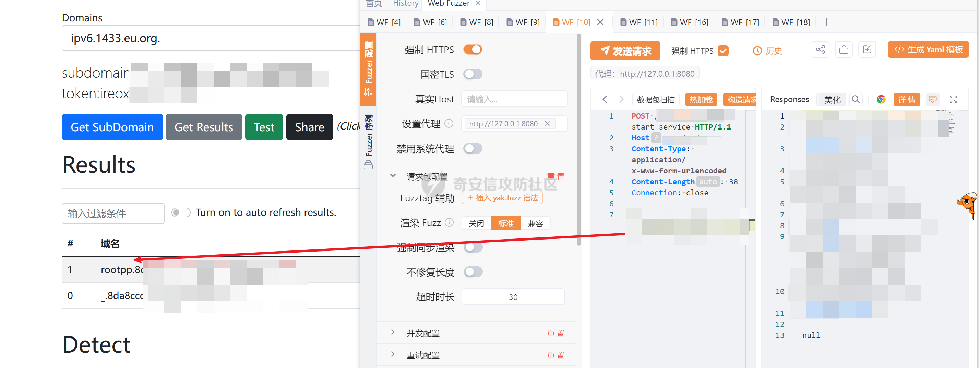Screen dimensions: 980x368
Task: Click 生成 Yaml 模板 button
Action: (928, 49)
